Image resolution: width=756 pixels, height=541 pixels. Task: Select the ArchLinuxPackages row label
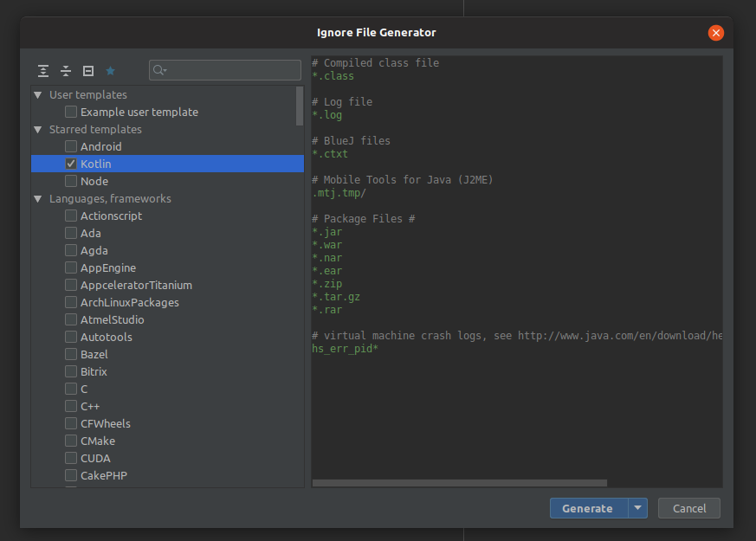pos(130,303)
